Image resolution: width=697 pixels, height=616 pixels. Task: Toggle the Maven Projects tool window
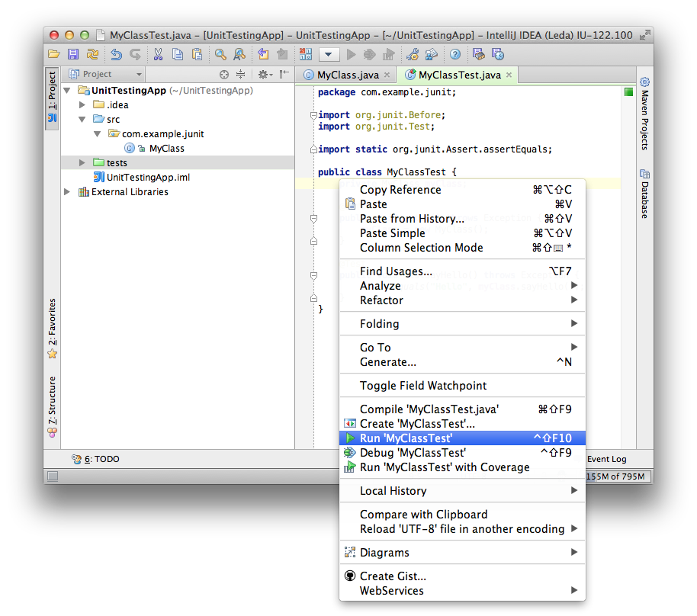tap(644, 114)
